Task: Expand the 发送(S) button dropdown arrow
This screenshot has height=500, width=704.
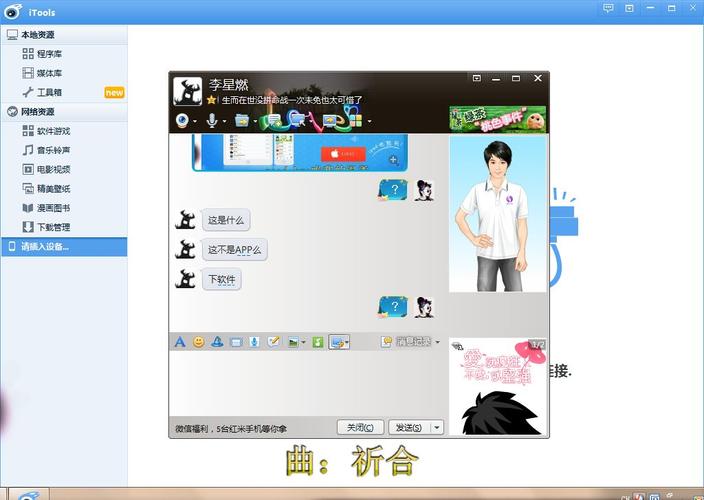Action: (437, 428)
